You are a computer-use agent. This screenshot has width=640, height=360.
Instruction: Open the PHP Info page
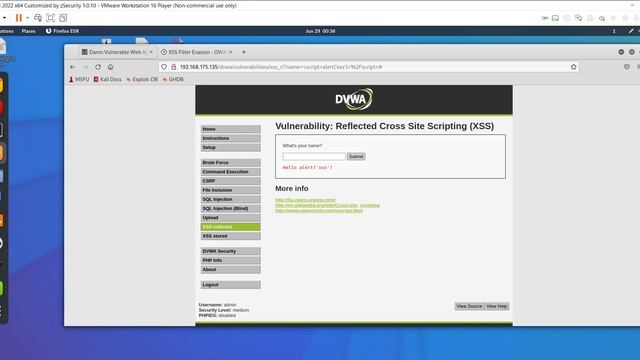231,260
